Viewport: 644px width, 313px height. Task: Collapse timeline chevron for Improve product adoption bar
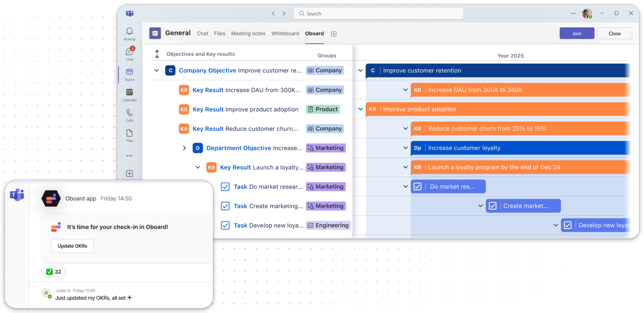click(361, 109)
